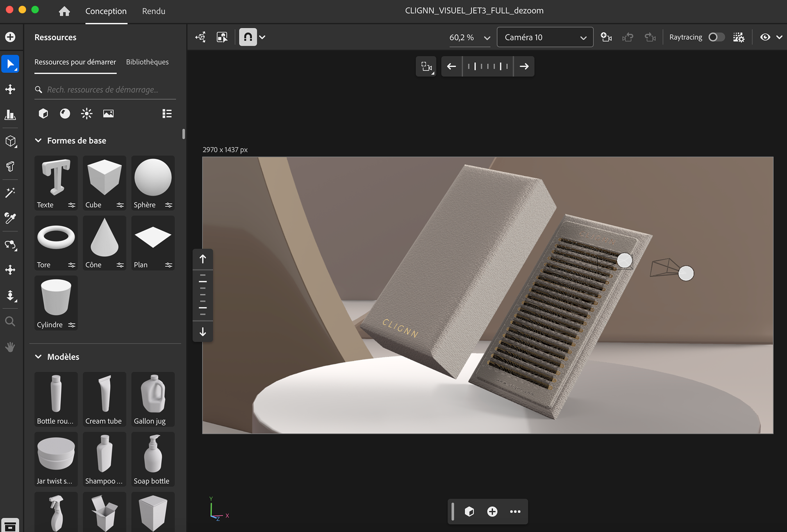Open the eye display options chevron
Viewport: 787px width, 532px height.
coord(779,37)
